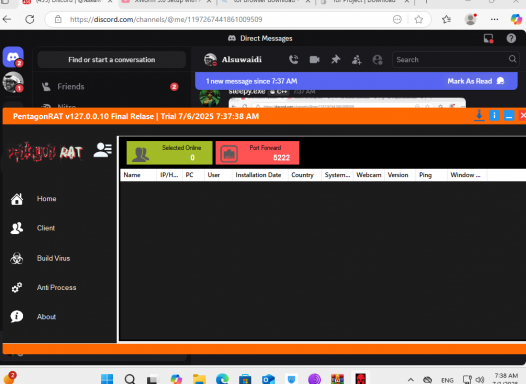Open the Build Virus page
Viewport: 526px width, 384px height.
(53, 258)
